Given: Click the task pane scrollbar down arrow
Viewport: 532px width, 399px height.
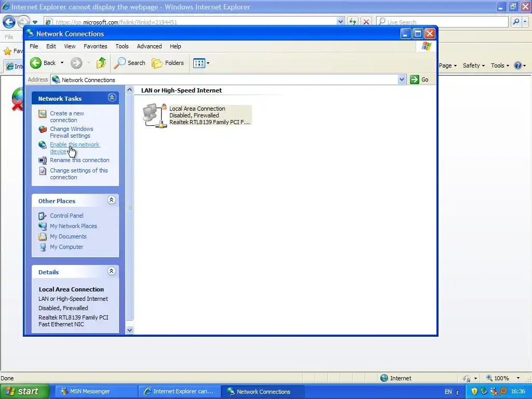Looking at the screenshot, I should point(129,330).
